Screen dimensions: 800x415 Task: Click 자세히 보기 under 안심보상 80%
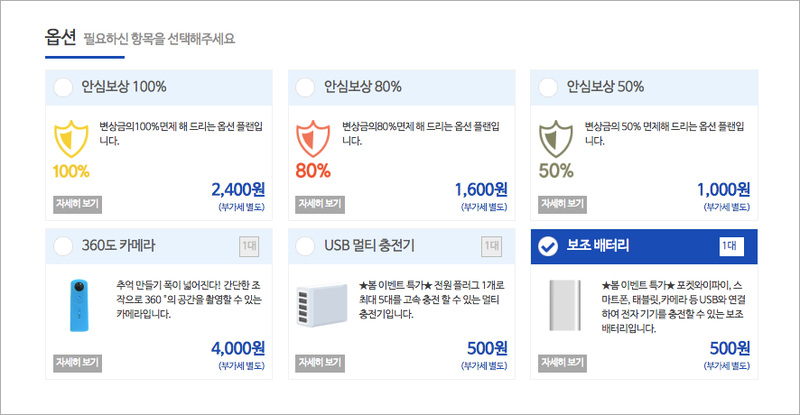pos(320,204)
